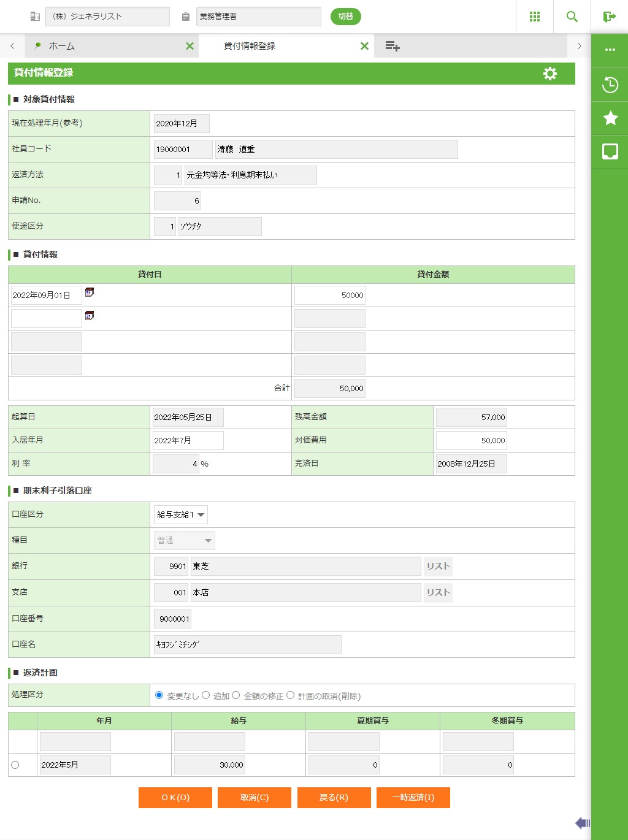The width and height of the screenshot is (628, 840).
Task: Expand the 種目 dropdown showing 普通
Action: pos(184,540)
